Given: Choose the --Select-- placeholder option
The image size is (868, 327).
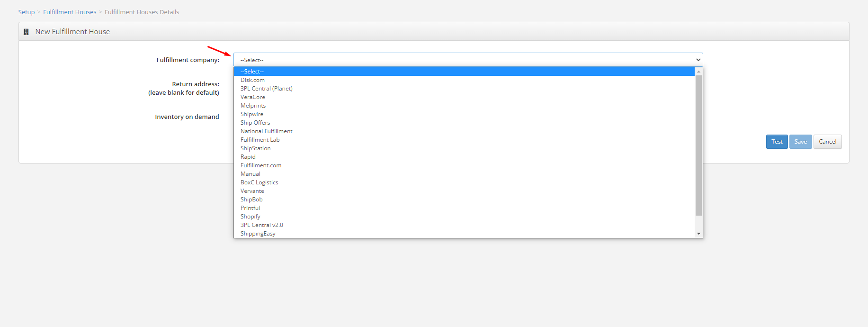Looking at the screenshot, I should pos(464,72).
